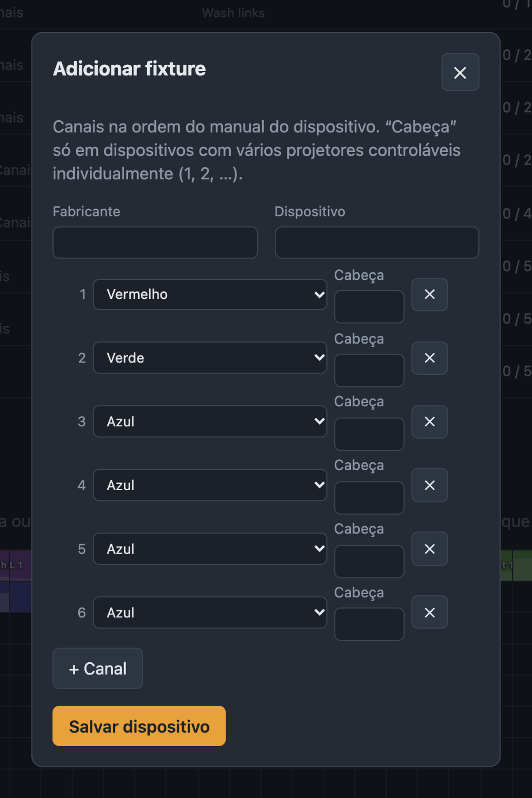Remove channel 5 using the X icon
This screenshot has height=798, width=532.
(429, 549)
